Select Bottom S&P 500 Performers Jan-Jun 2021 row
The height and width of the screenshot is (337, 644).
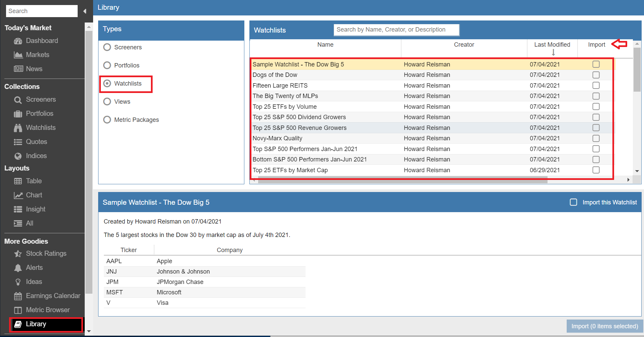433,159
